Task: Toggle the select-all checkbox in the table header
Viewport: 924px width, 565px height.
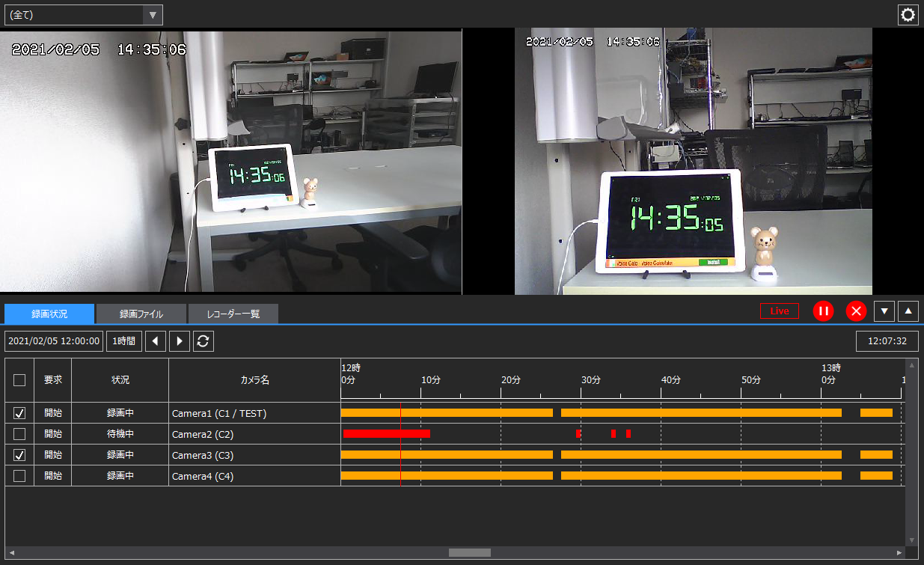Action: (19, 379)
